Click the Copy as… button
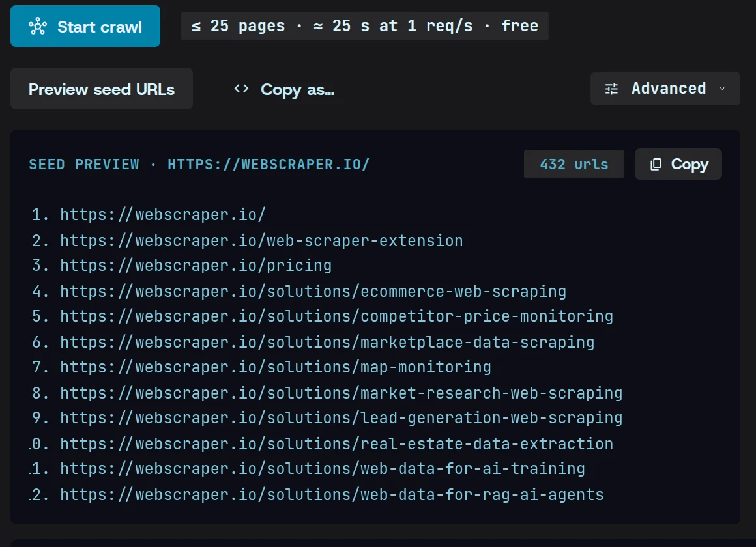Image resolution: width=756 pixels, height=547 pixels. pos(284,89)
